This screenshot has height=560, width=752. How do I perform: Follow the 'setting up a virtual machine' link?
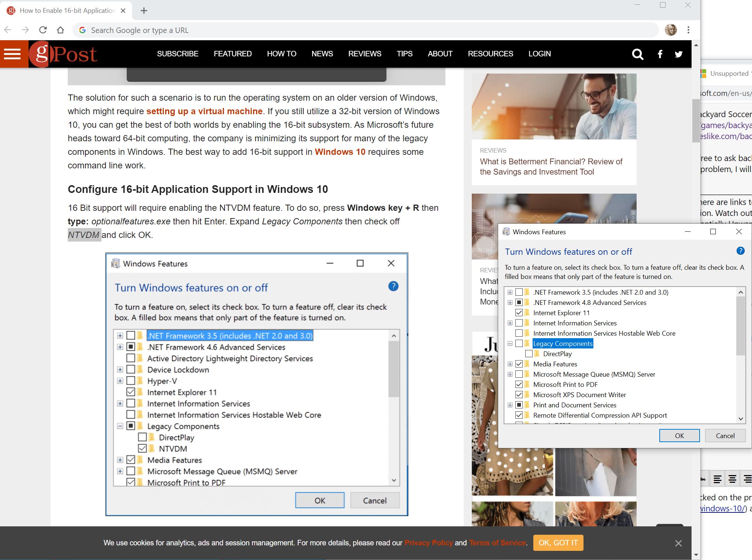(204, 111)
